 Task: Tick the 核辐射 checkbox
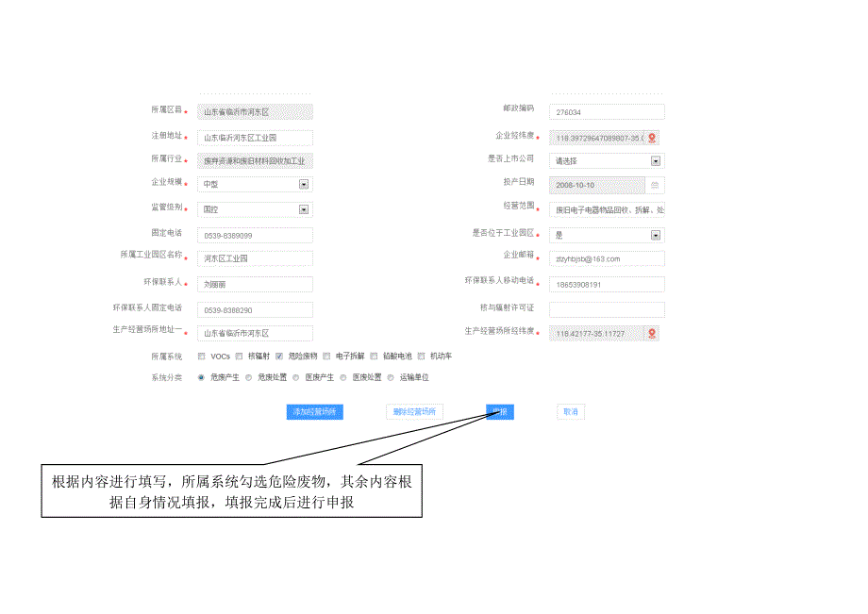tap(239, 357)
